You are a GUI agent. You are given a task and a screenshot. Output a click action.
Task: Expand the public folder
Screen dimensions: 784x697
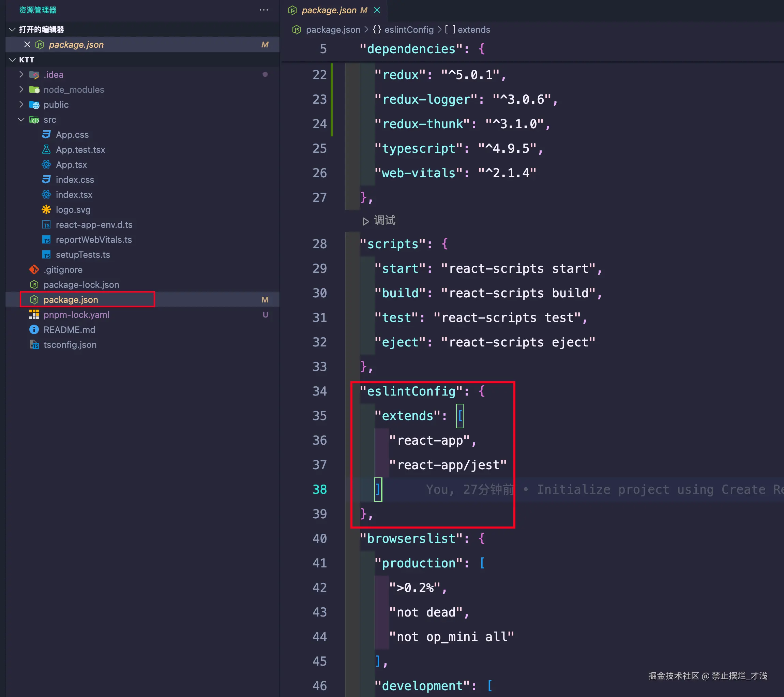click(x=21, y=104)
